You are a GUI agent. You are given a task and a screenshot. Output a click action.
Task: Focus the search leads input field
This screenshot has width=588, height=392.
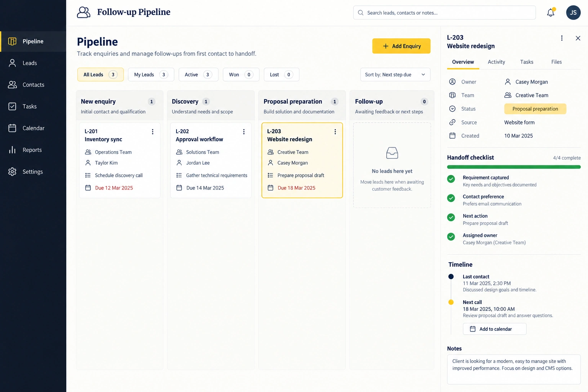pyautogui.click(x=444, y=13)
